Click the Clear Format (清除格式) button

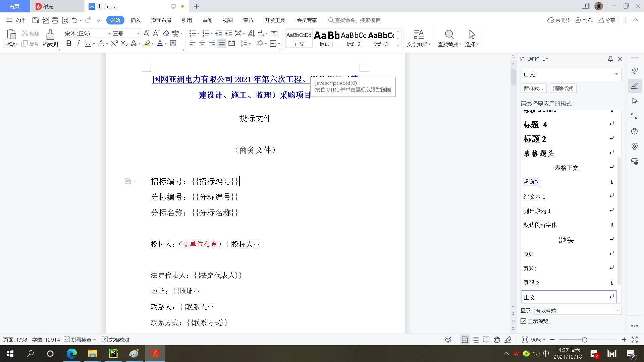(563, 88)
